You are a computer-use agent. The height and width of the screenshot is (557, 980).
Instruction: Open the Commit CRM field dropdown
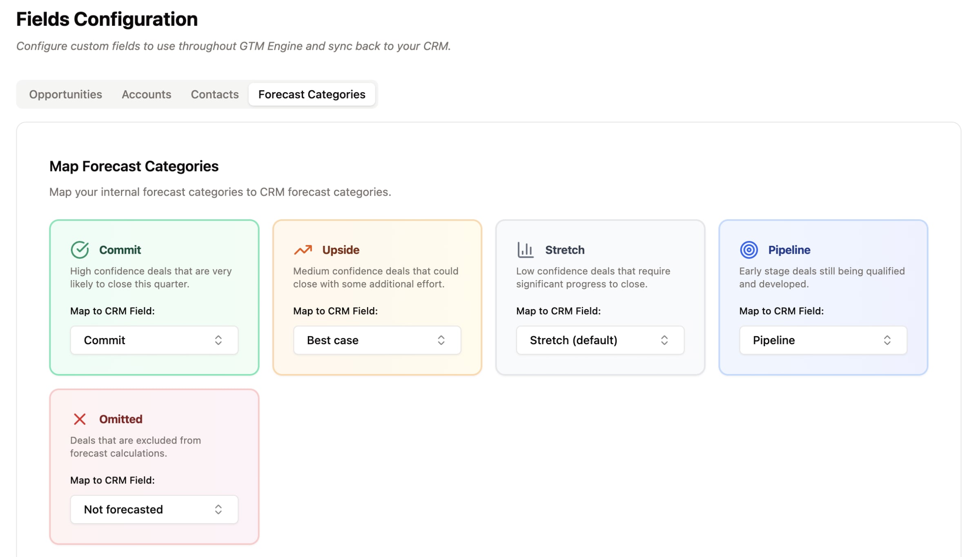point(154,340)
